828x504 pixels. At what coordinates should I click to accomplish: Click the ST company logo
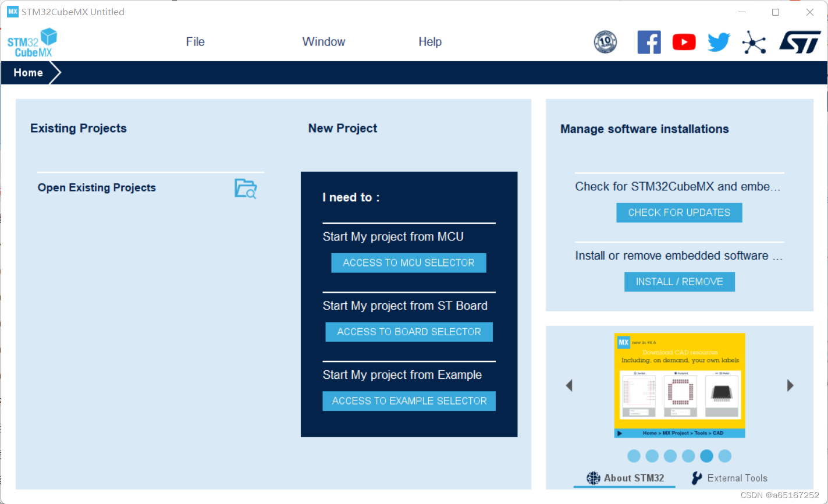tap(799, 42)
